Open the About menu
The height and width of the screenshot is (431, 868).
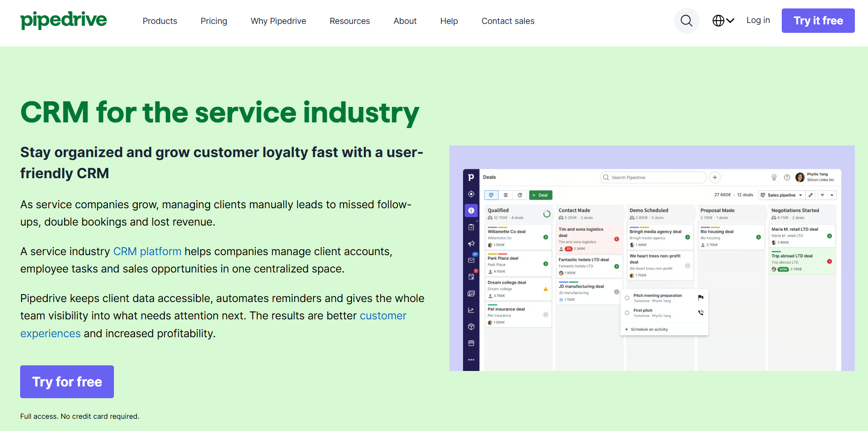[x=405, y=21]
